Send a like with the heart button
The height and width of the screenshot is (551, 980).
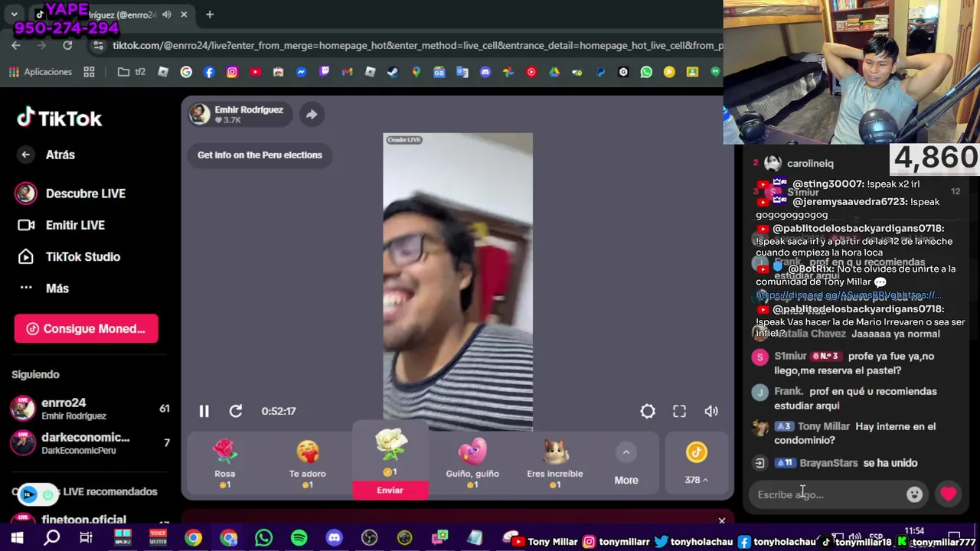[x=949, y=494]
